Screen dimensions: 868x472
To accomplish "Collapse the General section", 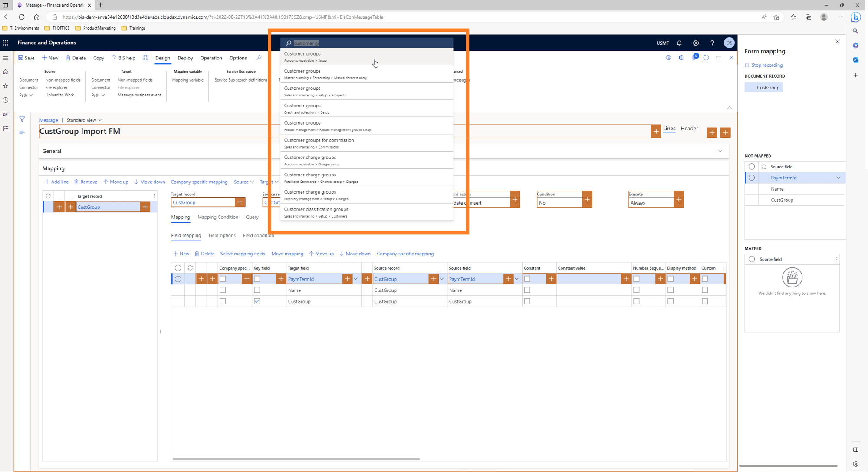I will pyautogui.click(x=720, y=151).
